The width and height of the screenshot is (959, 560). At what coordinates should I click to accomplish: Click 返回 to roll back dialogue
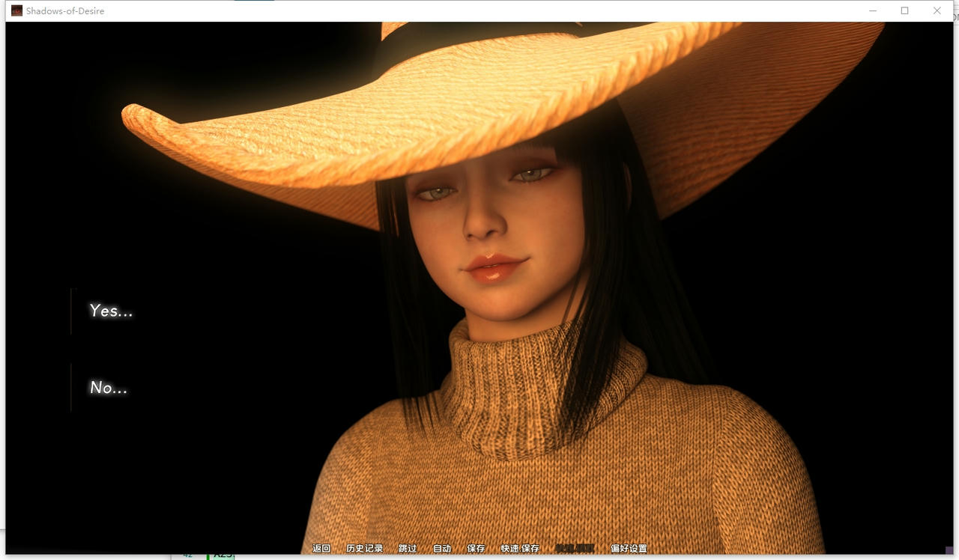click(x=320, y=548)
